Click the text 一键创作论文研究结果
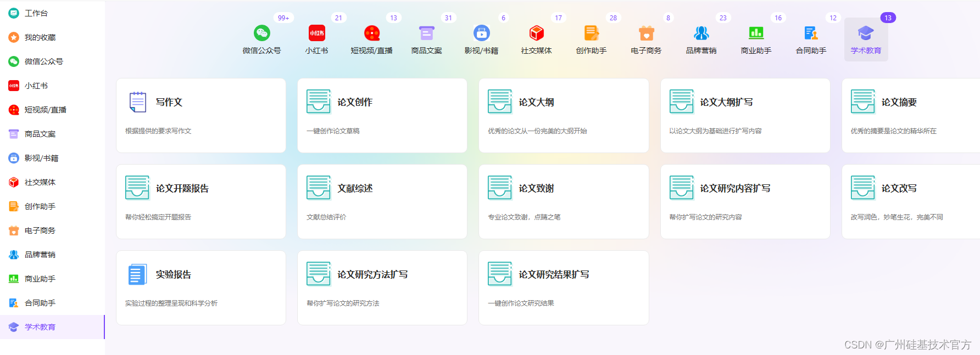The width and height of the screenshot is (980, 355). coord(521,303)
